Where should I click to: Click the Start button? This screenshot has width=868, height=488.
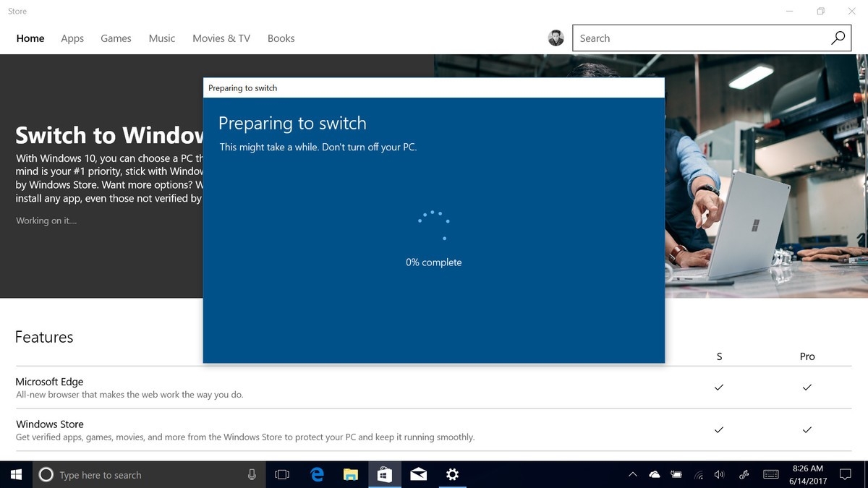15,474
